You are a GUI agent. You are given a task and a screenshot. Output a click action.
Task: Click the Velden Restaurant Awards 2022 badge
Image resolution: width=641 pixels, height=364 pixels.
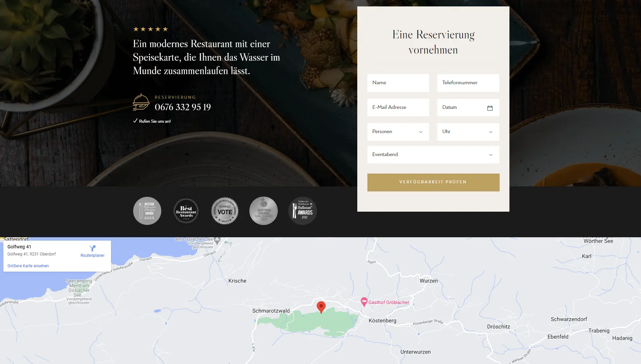tap(303, 211)
